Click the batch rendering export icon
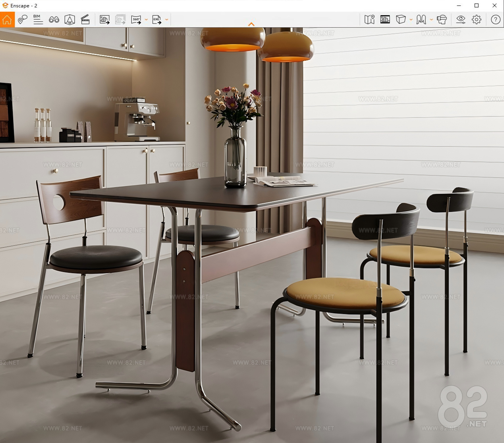This screenshot has height=443, width=504. (120, 20)
